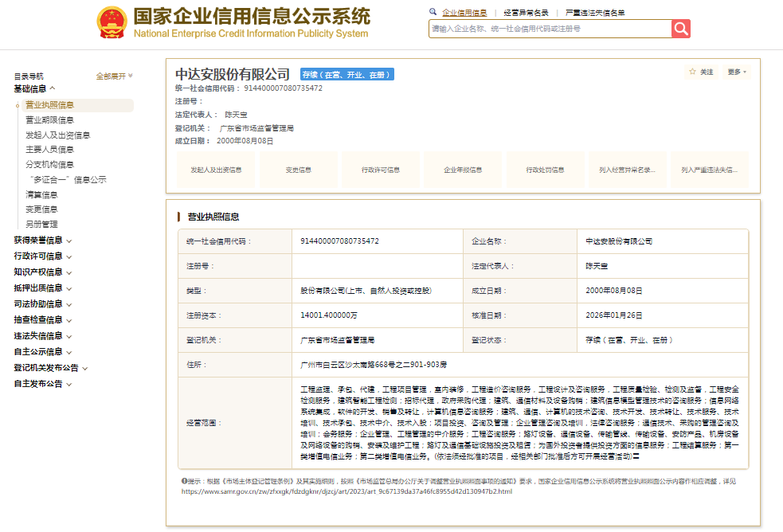Open the samr.gov.cn notice link
783x532 pixels.
346,491
